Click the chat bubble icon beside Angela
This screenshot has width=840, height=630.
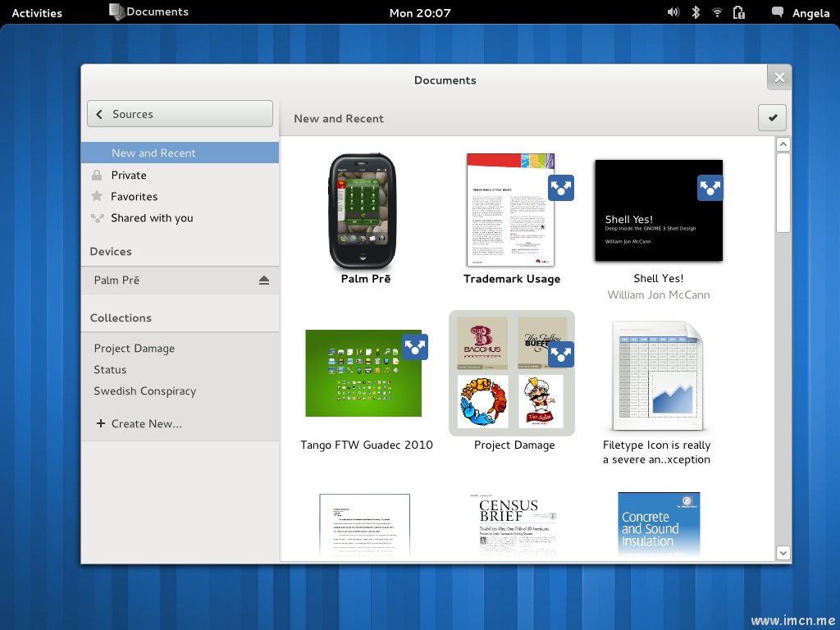tap(778, 12)
